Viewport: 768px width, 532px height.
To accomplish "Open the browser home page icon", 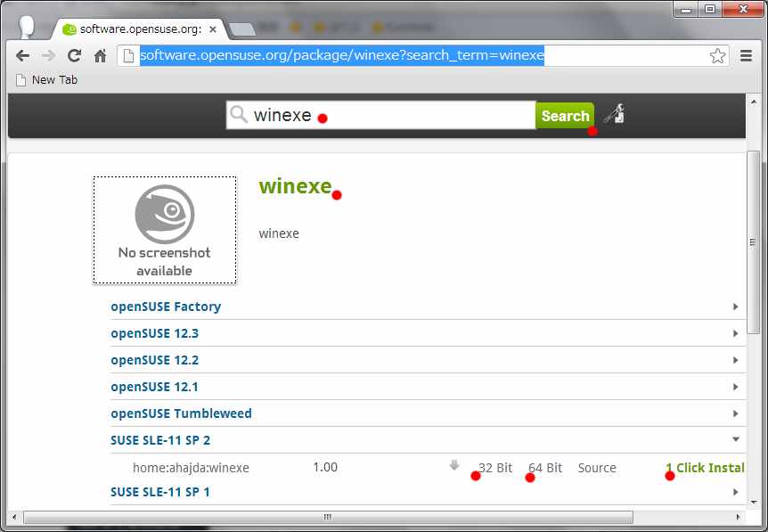I will (100, 56).
